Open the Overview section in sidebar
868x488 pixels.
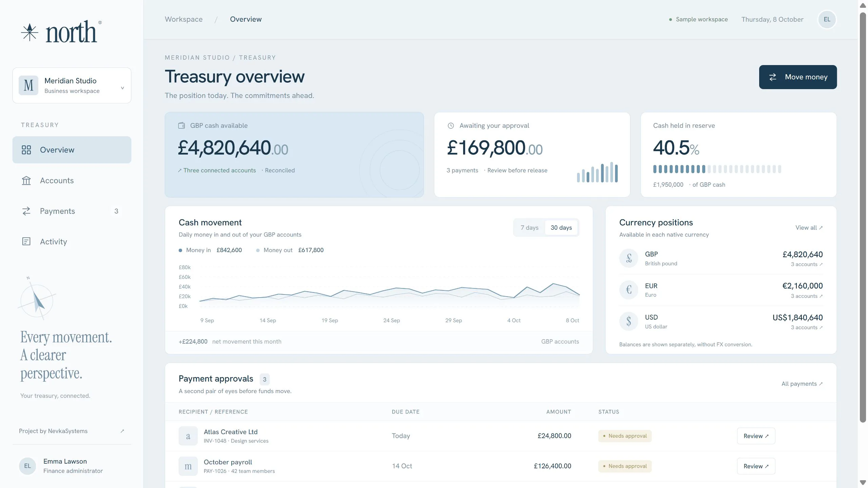(72, 150)
